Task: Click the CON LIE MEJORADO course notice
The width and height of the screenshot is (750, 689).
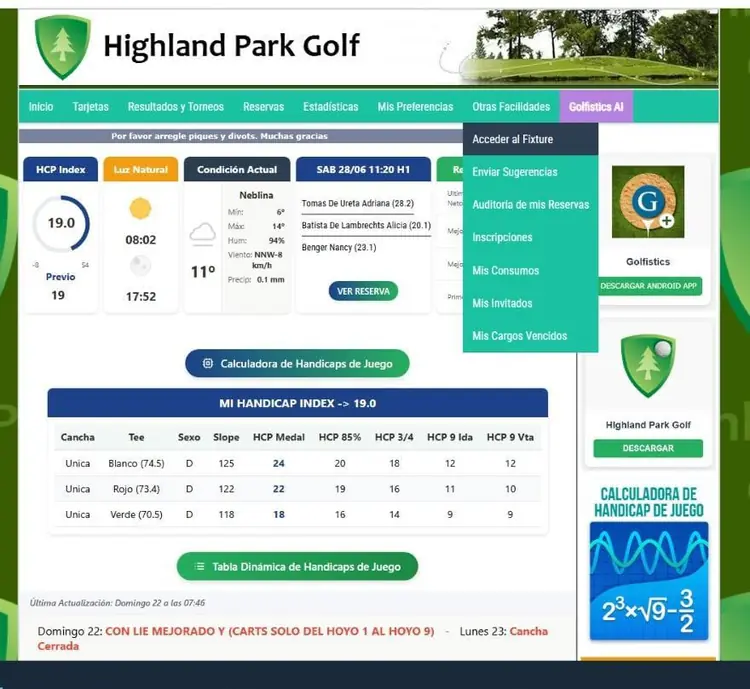Action: click(270, 631)
